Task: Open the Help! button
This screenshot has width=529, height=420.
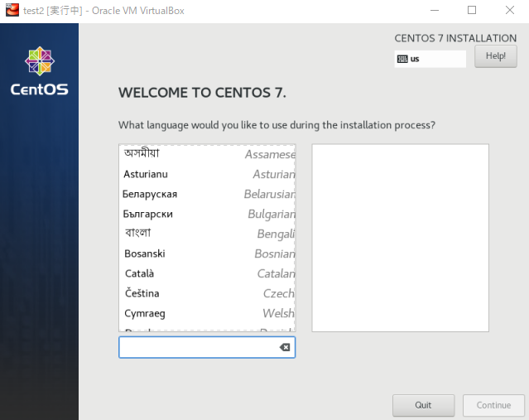Action: (x=496, y=56)
